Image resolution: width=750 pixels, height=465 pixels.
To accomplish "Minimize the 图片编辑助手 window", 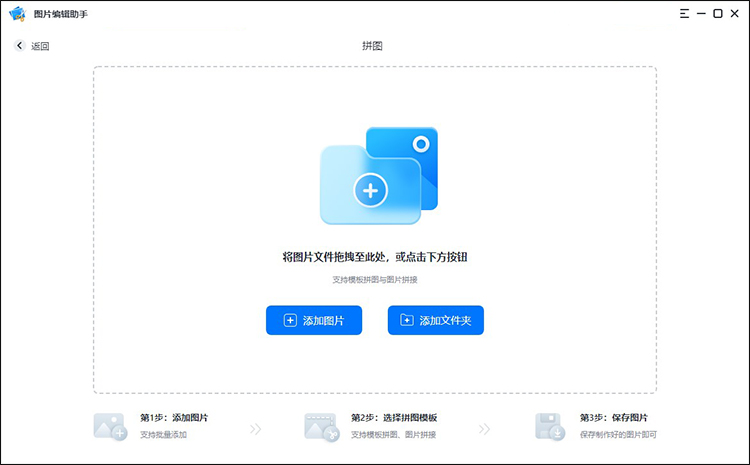I will [x=701, y=14].
